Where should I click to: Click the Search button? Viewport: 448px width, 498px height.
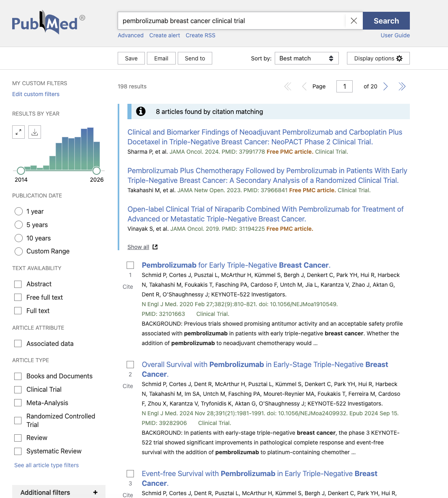[386, 21]
